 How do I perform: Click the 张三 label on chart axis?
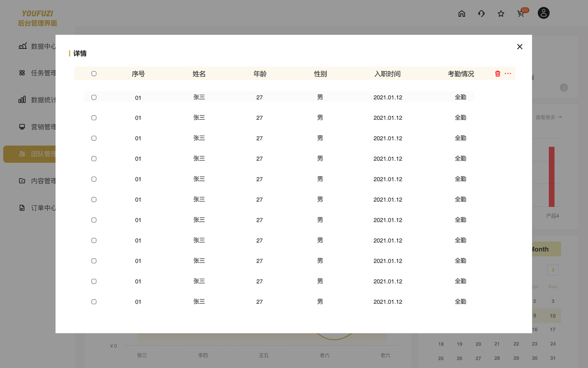point(142,355)
